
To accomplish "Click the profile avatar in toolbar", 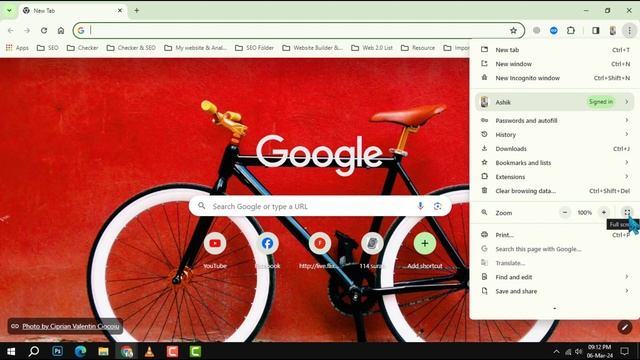I will (613, 31).
